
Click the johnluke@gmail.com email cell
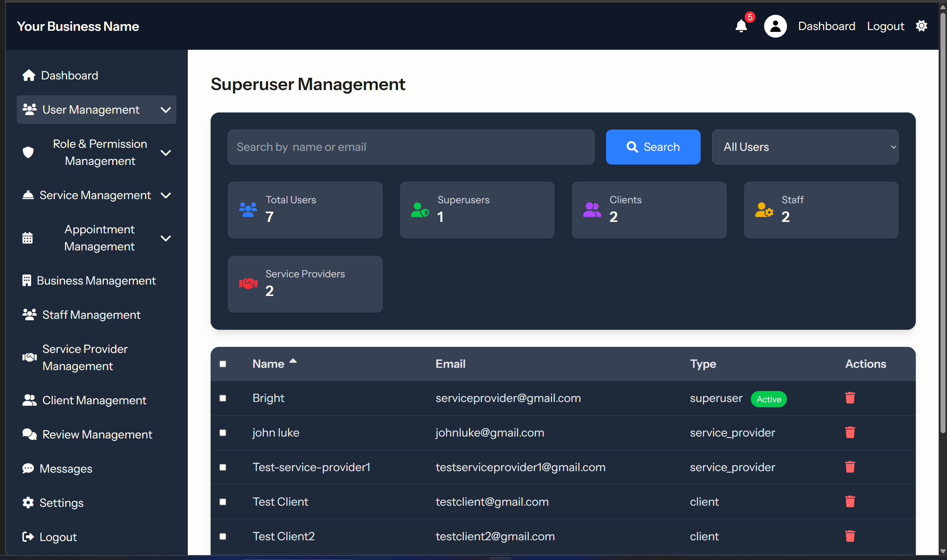coord(490,432)
